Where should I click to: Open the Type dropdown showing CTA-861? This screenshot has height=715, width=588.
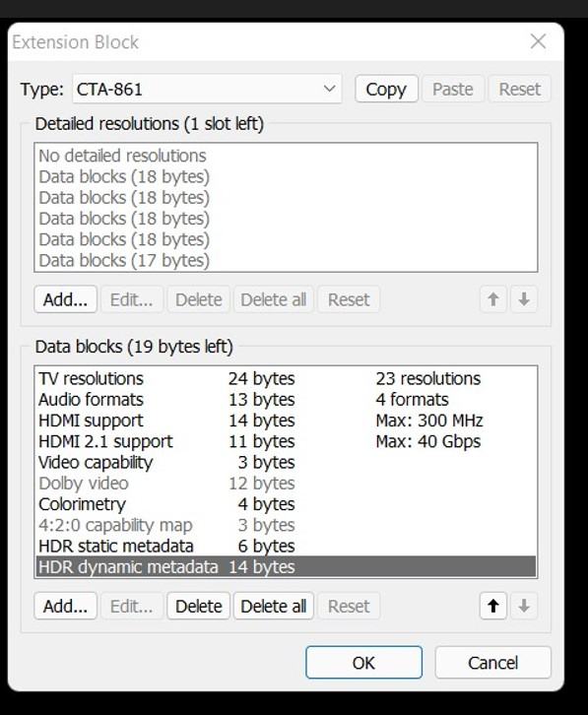tap(207, 89)
